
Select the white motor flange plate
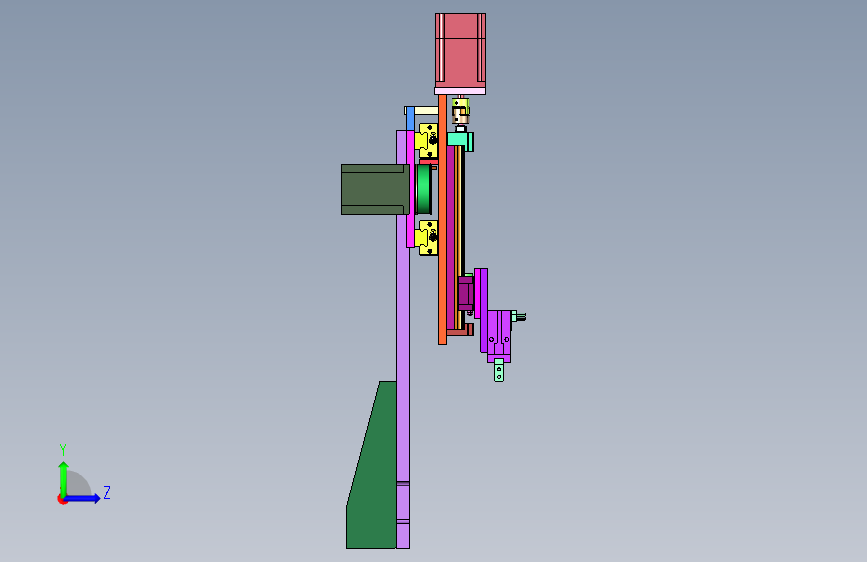pyautogui.click(x=460, y=91)
